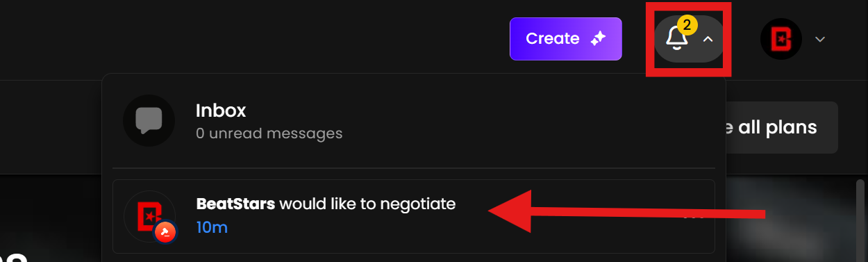This screenshot has height=262, width=868.
Task: Click the bold BeatStars name link
Action: [x=236, y=204]
